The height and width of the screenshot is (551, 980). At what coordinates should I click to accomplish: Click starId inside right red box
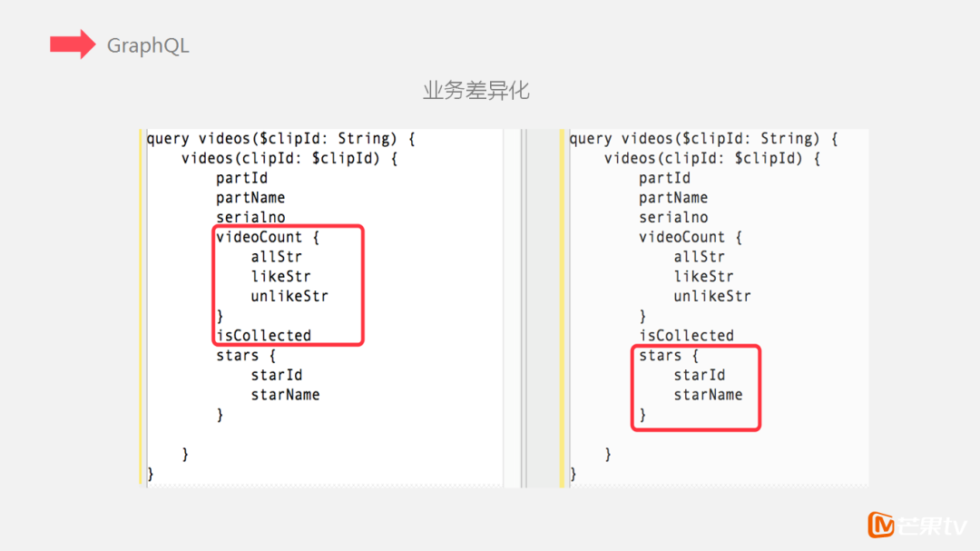tap(699, 375)
